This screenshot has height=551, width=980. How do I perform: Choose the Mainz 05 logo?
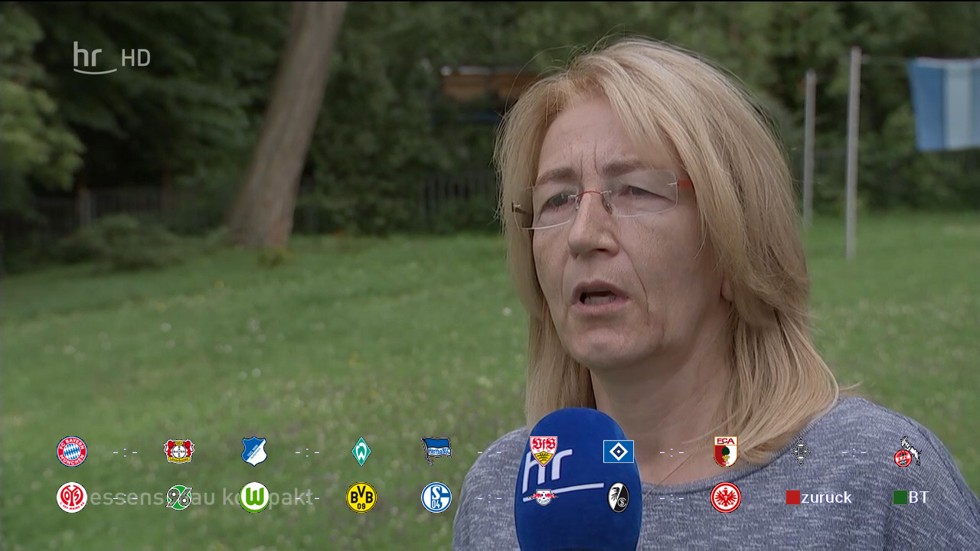[x=72, y=497]
